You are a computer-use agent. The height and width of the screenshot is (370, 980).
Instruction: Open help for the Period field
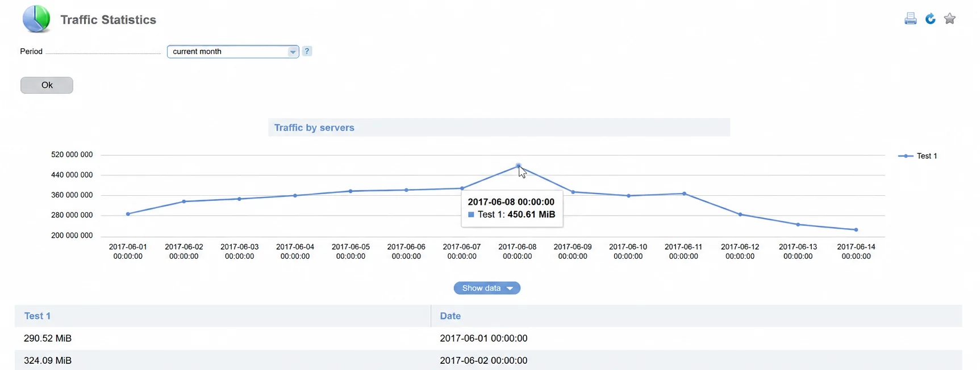pos(307,51)
